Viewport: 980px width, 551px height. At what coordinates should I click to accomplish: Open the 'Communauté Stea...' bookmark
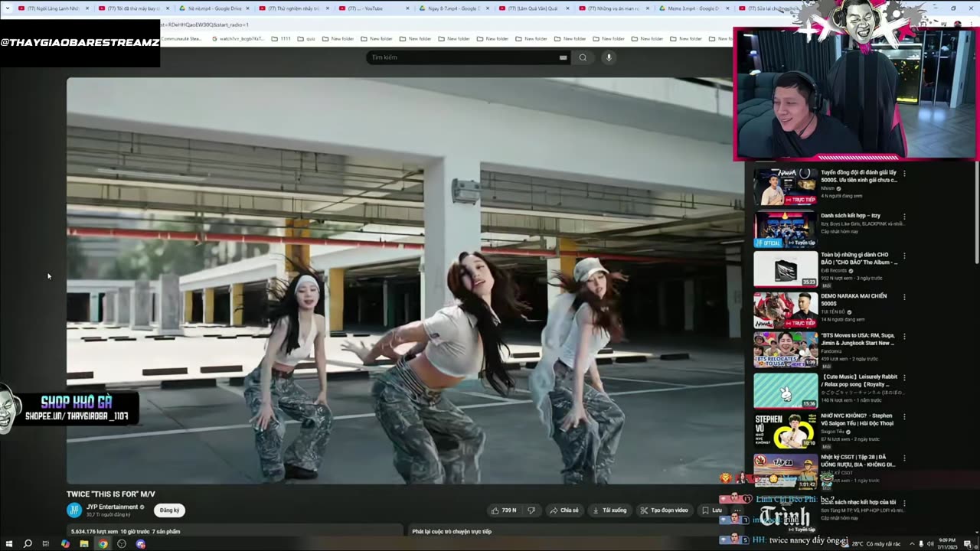[x=181, y=38]
